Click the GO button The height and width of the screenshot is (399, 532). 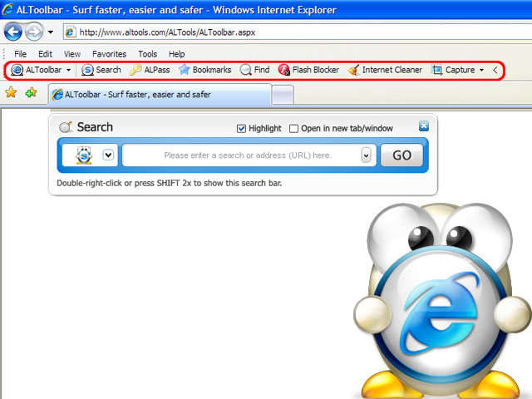click(x=402, y=155)
